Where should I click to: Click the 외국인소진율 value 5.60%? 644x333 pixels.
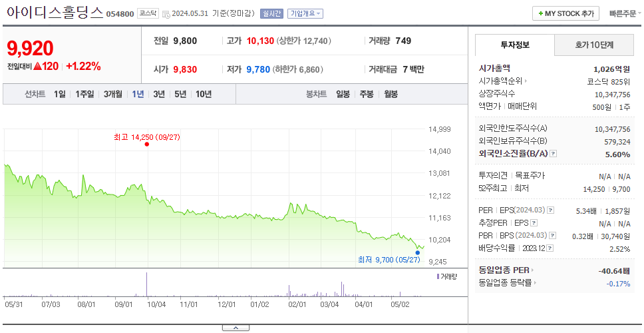click(x=617, y=154)
